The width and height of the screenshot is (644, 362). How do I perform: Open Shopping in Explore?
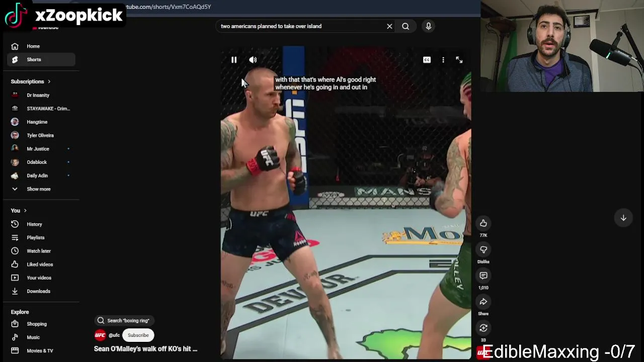(x=41, y=324)
